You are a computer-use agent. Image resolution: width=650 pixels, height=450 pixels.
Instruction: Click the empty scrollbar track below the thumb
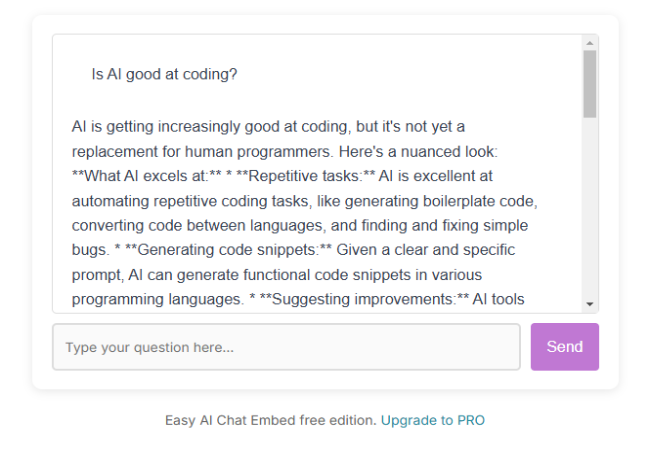pyautogui.click(x=589, y=207)
